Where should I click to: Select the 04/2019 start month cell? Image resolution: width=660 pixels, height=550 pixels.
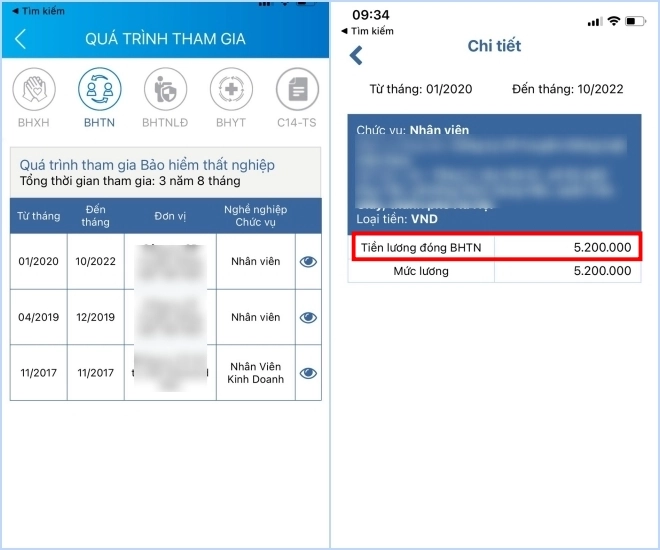[x=38, y=317]
